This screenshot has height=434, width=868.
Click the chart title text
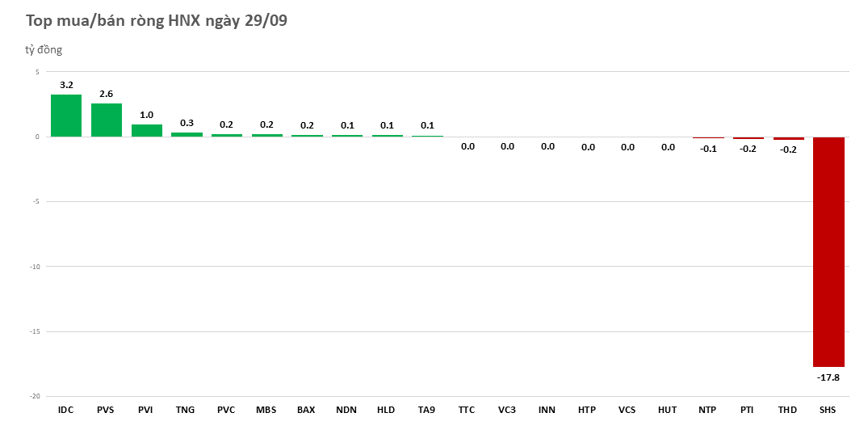pos(157,22)
